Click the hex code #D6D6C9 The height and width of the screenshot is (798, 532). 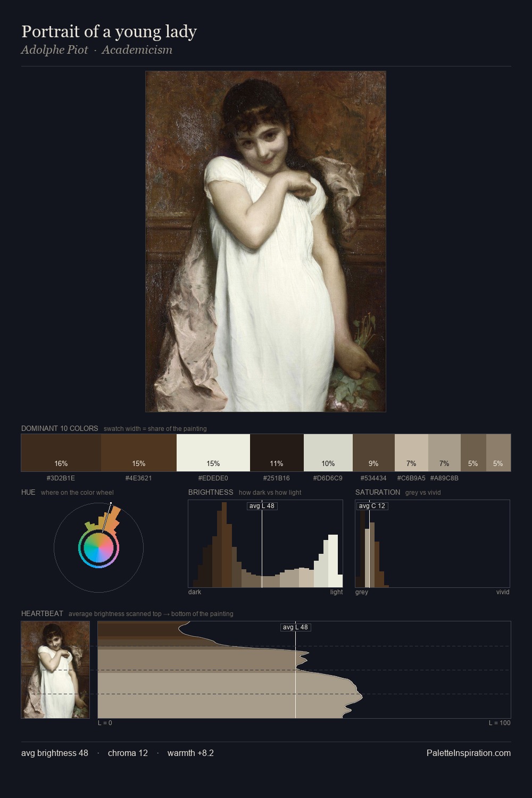(328, 478)
